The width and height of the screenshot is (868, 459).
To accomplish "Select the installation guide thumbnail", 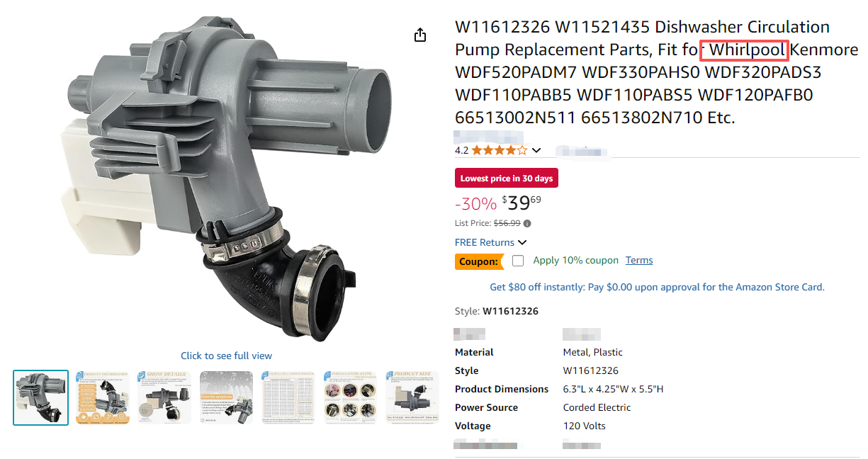I will (350, 397).
